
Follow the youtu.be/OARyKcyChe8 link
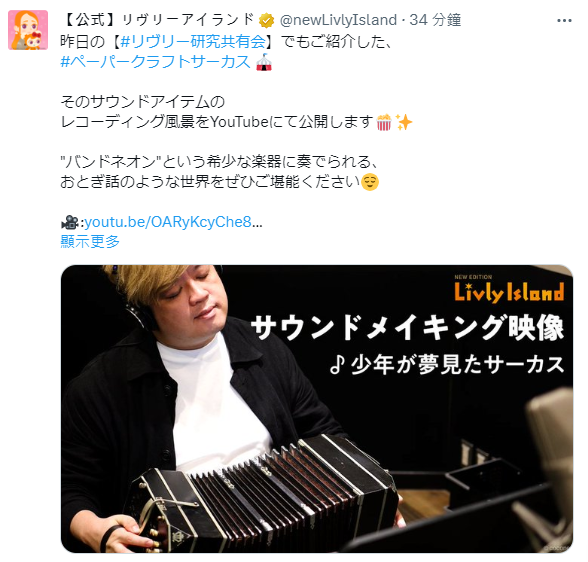pos(173,222)
